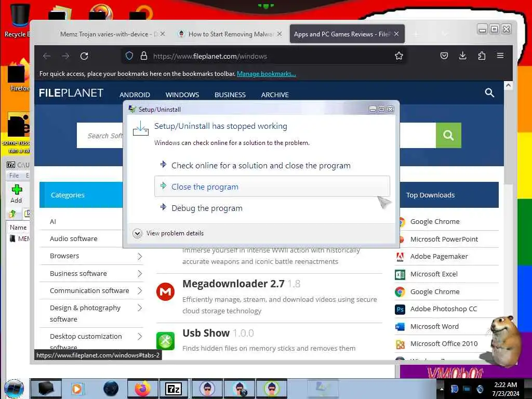Click the FILEPLANET logo
The image size is (532, 399).
71,93
